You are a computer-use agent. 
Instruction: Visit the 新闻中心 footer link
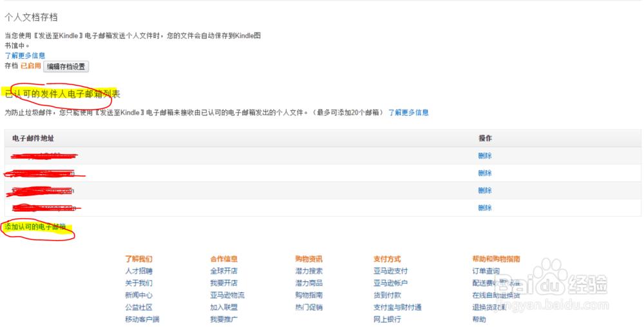[139, 295]
